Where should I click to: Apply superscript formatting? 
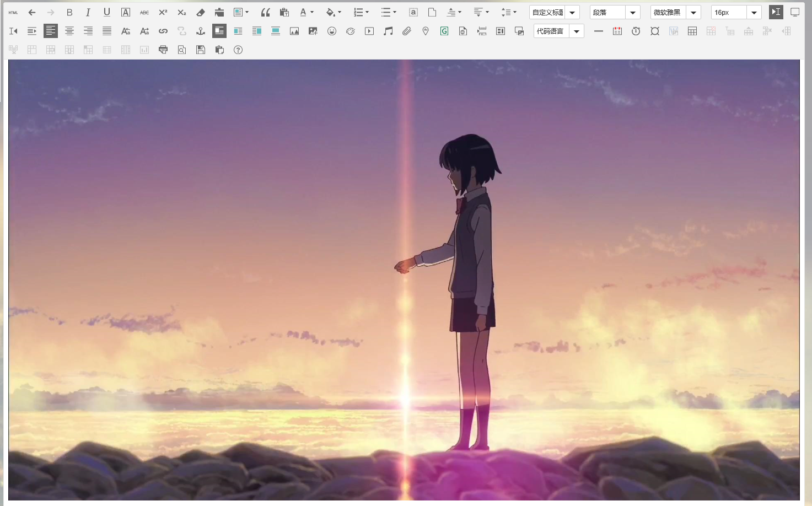[163, 12]
